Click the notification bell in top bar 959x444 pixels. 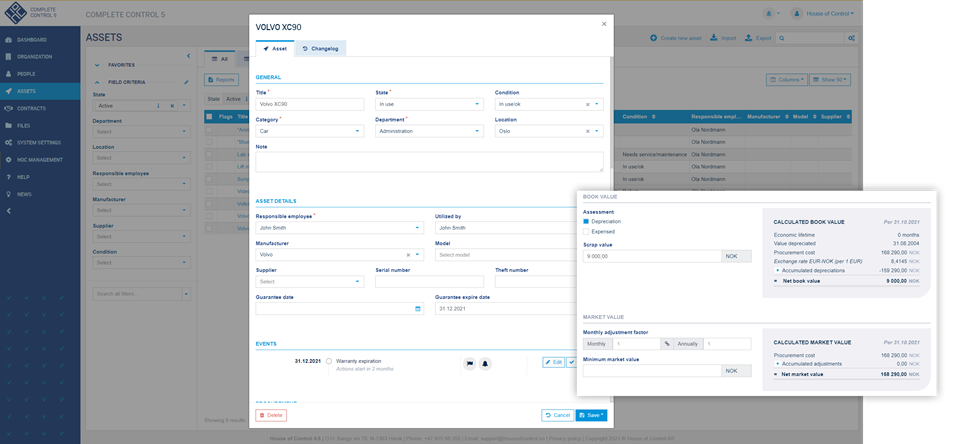[x=769, y=13]
